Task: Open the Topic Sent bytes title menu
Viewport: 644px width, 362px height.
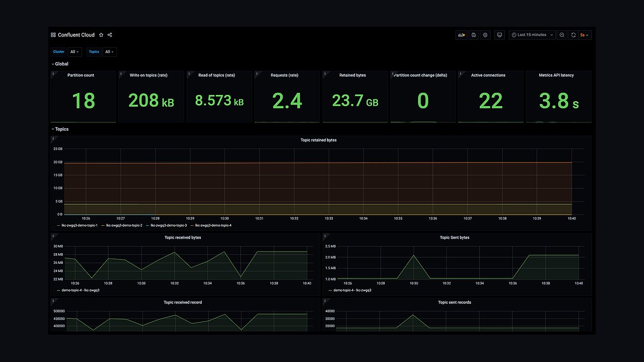Action: 455,238
